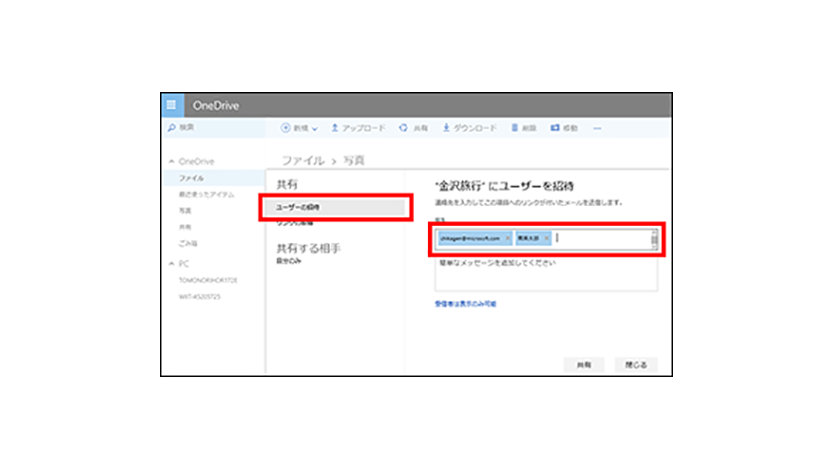
Task: Click the アップロード upload toolbar icon
Action: click(335, 128)
